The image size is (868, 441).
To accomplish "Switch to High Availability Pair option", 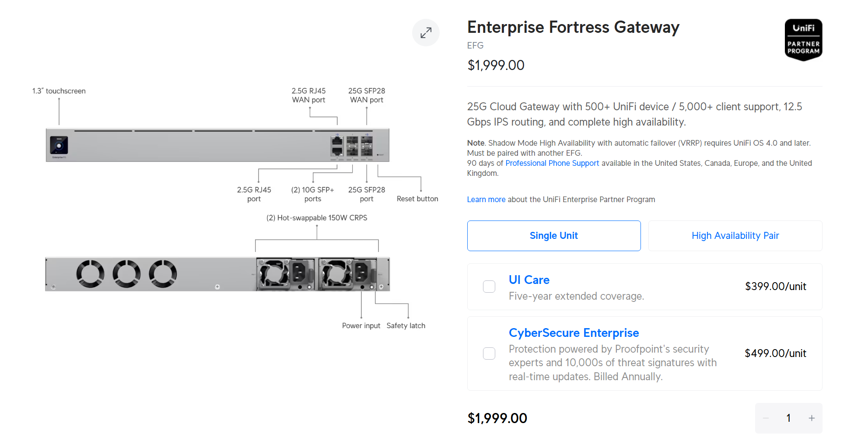I will click(x=735, y=236).
